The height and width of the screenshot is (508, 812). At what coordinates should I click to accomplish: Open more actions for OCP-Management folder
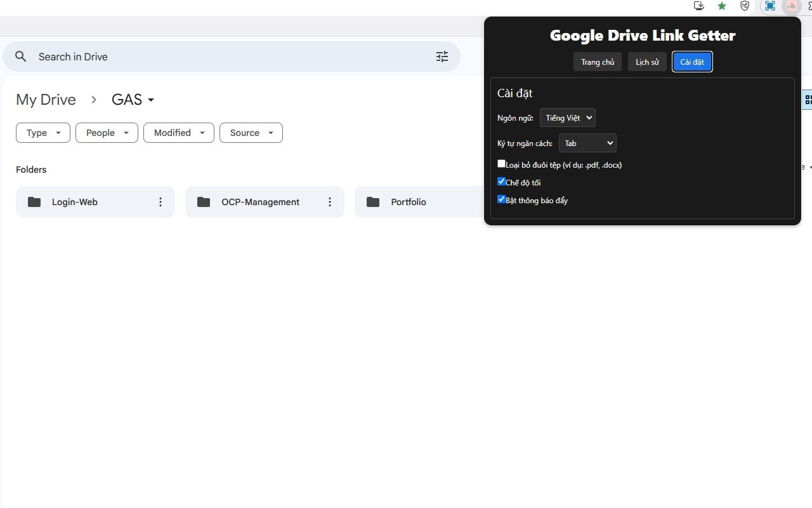coord(330,202)
